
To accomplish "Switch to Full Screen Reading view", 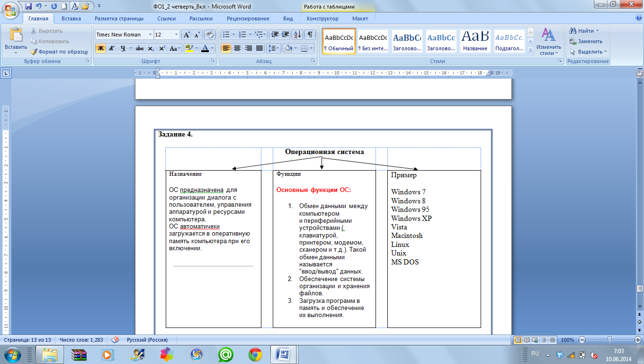I will (526, 340).
